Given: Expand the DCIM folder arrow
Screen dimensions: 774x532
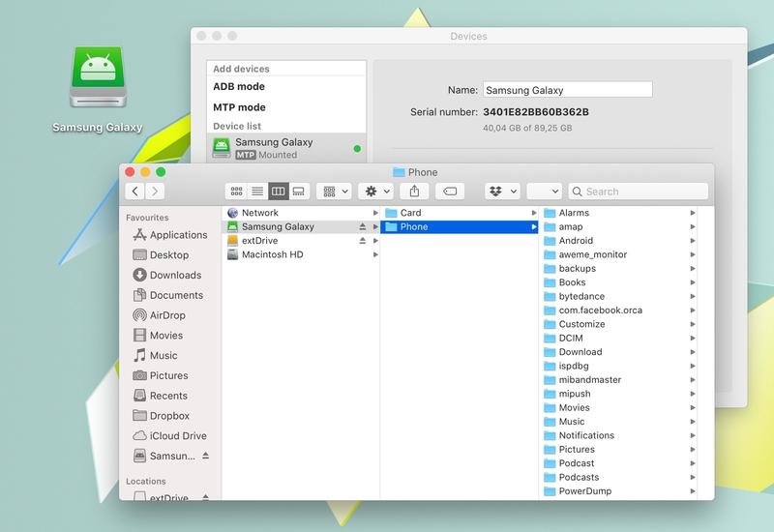Looking at the screenshot, I should (693, 339).
